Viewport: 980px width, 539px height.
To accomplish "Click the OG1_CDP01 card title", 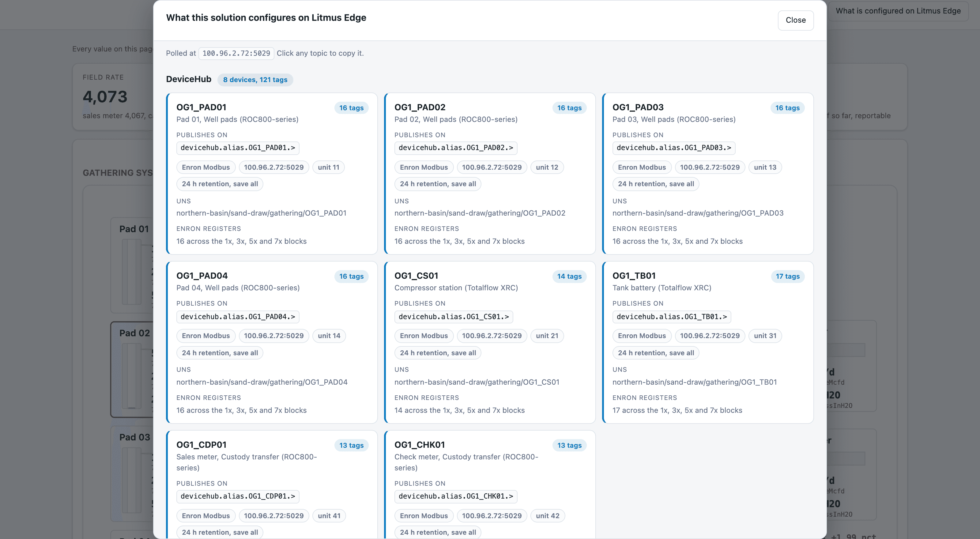I will click(x=201, y=445).
